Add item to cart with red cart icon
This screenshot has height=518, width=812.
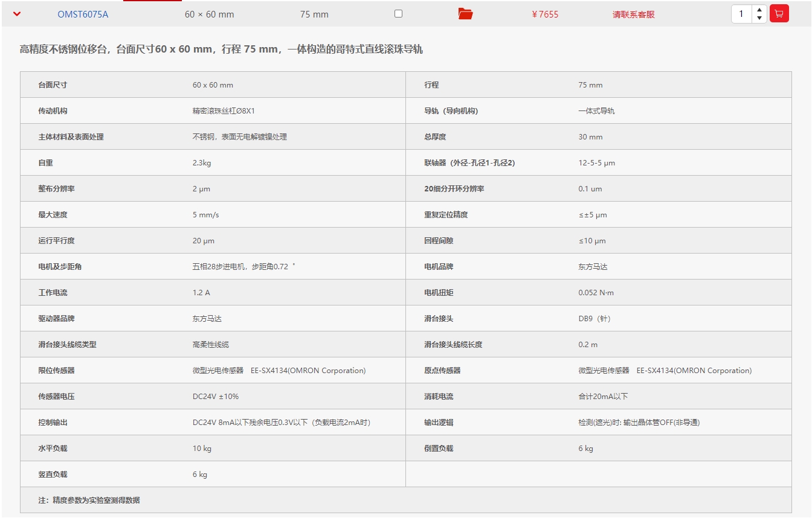pyautogui.click(x=779, y=13)
